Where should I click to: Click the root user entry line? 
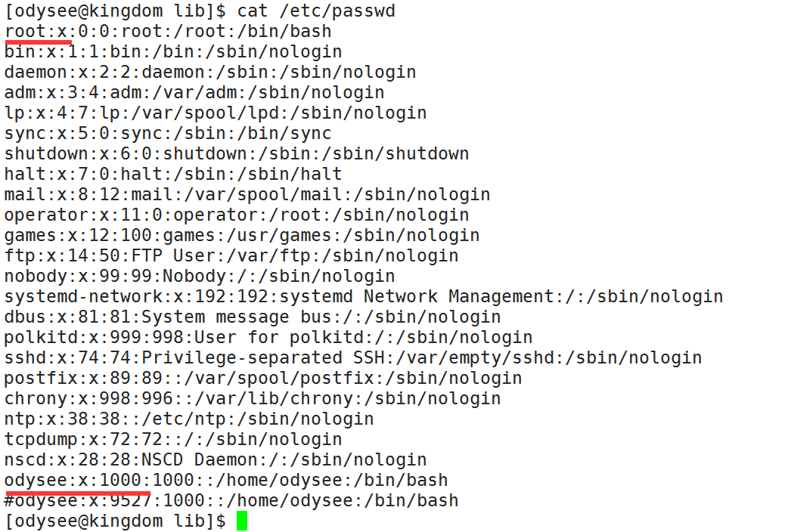tap(168, 32)
